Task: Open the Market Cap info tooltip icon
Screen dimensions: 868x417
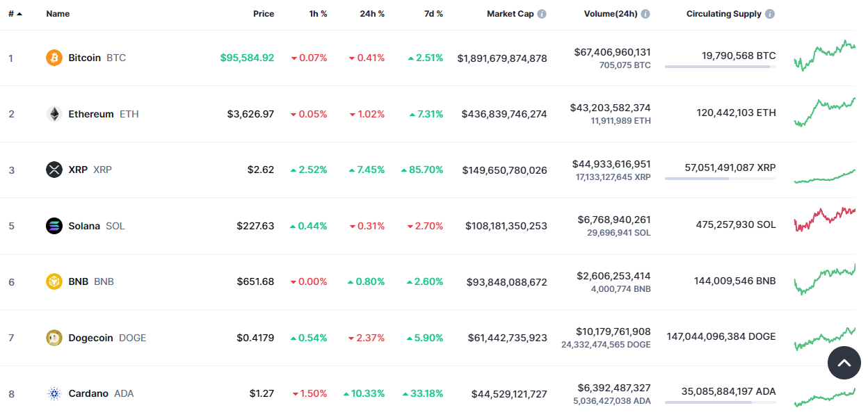Action: coord(542,14)
